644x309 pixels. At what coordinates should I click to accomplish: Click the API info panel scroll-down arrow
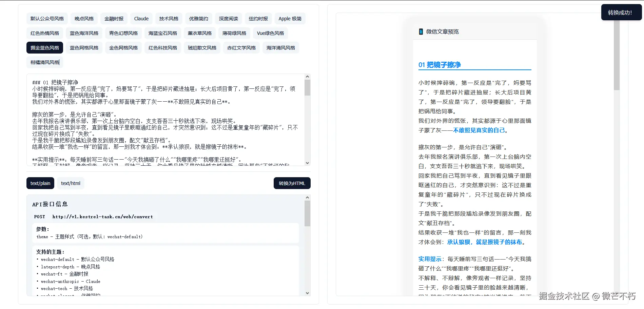(x=307, y=293)
